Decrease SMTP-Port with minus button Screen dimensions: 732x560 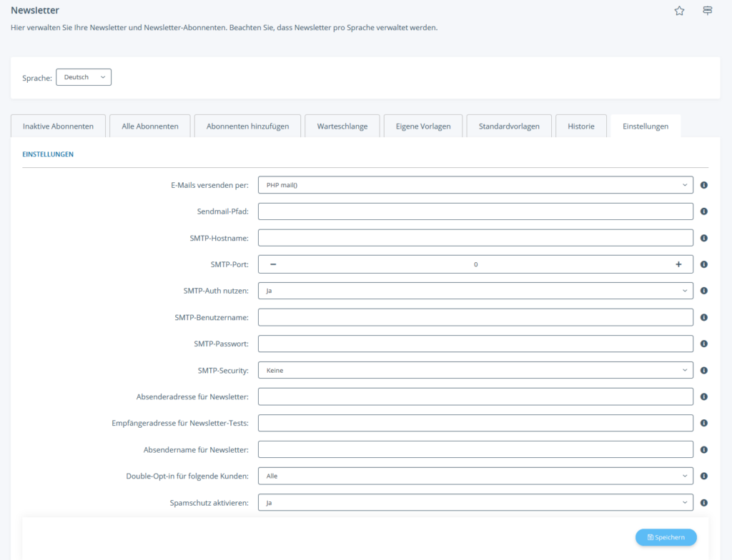click(x=273, y=264)
